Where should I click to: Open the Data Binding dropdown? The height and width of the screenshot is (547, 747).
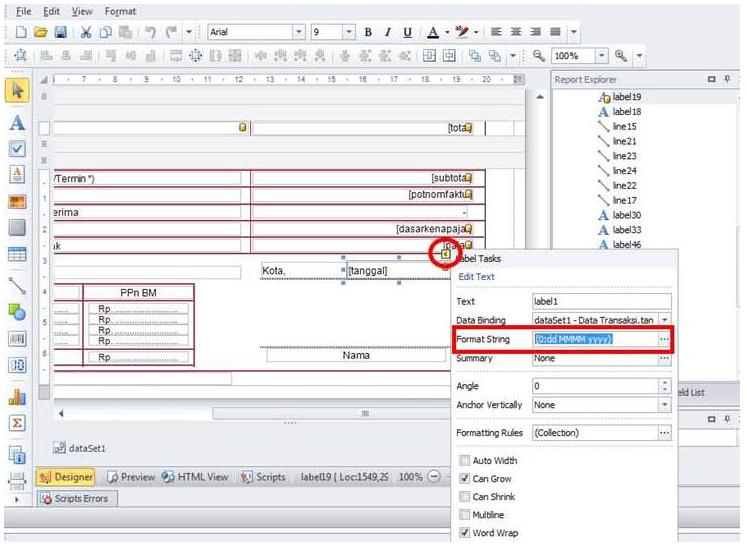coord(665,320)
